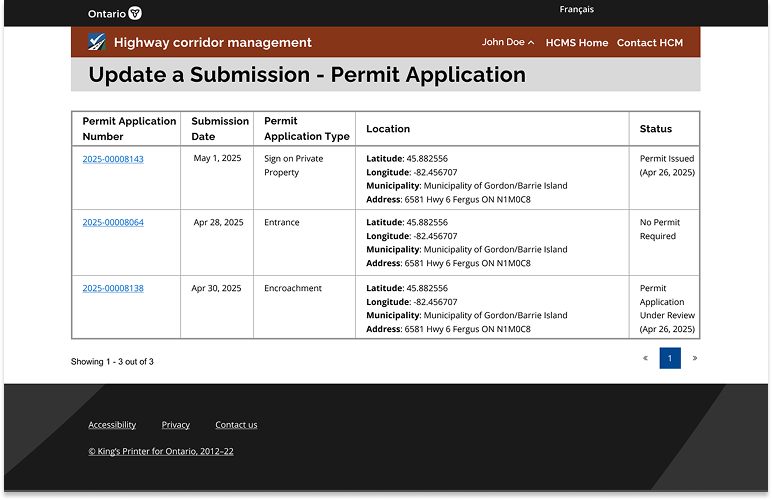Click the King's Printer for Ontario copyright link
Viewport: 772px width, 500px height.
pyautogui.click(x=161, y=451)
